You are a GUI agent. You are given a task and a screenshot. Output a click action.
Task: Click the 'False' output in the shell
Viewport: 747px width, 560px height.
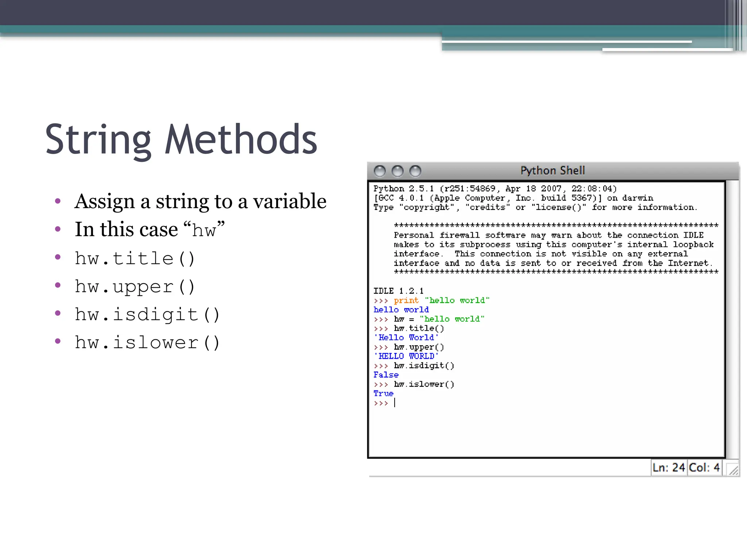386,375
